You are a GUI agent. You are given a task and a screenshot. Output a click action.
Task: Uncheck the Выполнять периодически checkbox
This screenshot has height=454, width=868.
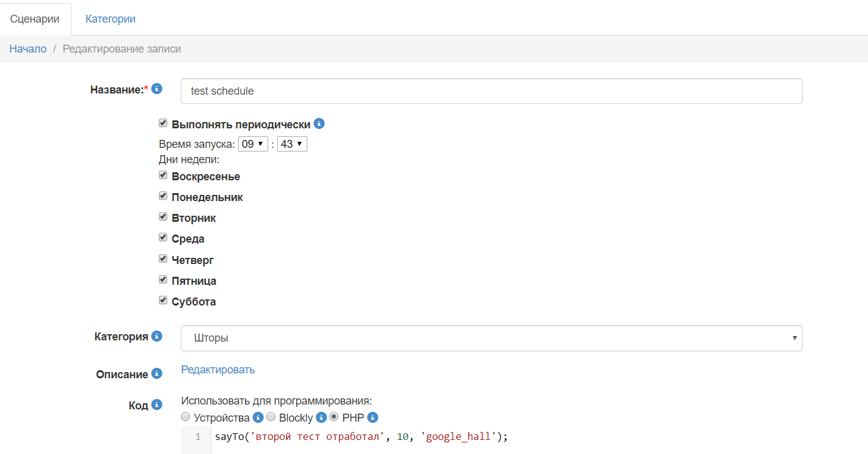point(163,123)
